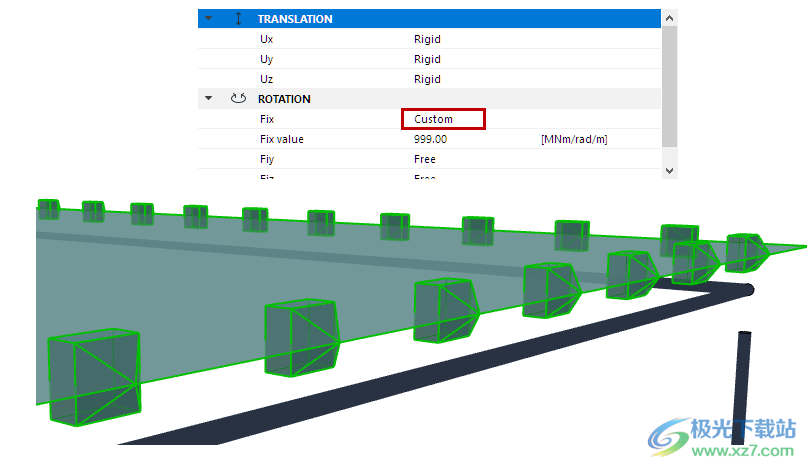Screen dimensions: 807x467
Task: Select the ROTATION header label
Action: click(x=284, y=99)
